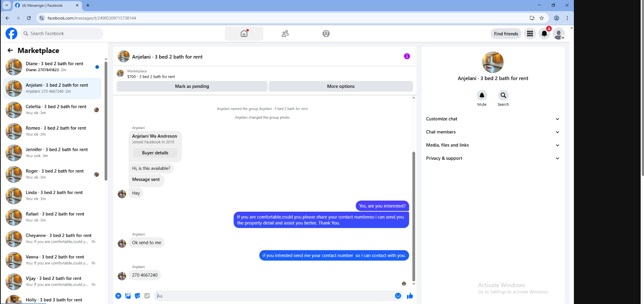Click the Ok send to me message

(x=147, y=243)
